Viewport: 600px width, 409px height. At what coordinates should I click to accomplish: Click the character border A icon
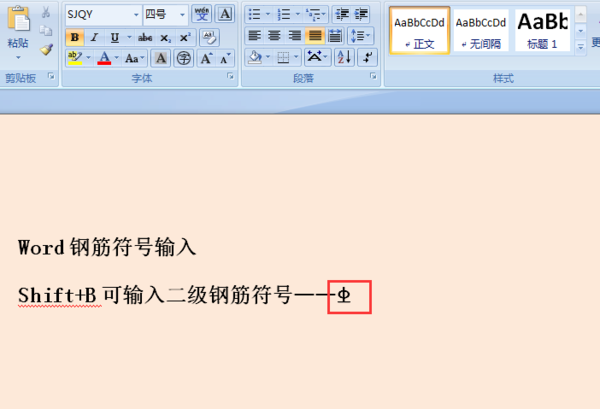coord(225,14)
